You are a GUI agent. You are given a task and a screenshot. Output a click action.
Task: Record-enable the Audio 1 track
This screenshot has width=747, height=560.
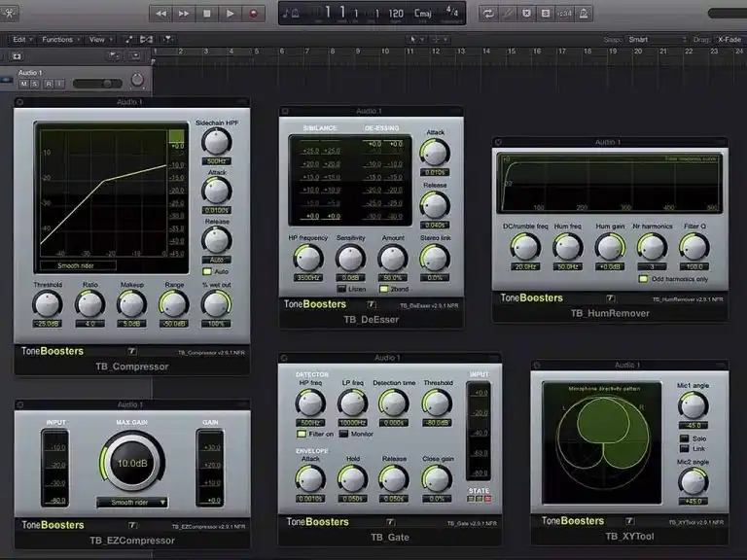tap(49, 84)
